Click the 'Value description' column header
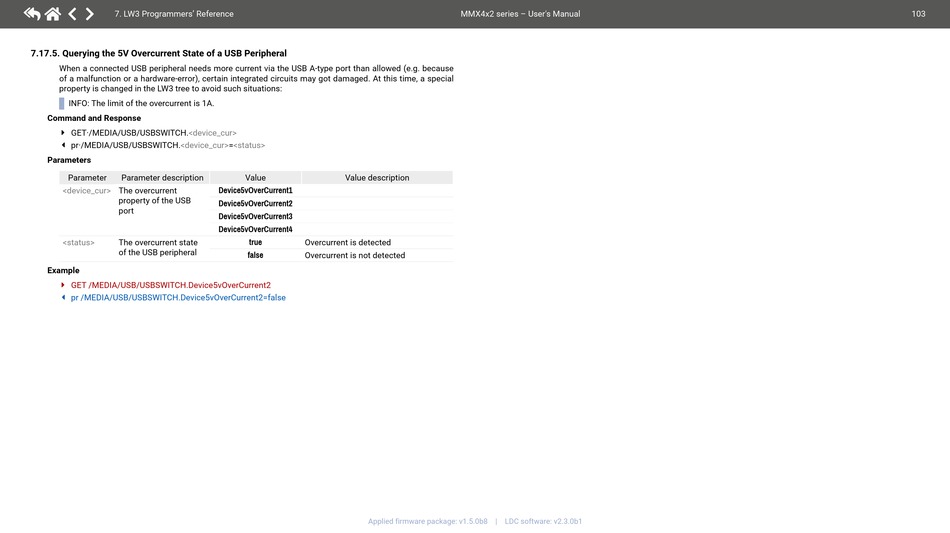 [x=377, y=178]
